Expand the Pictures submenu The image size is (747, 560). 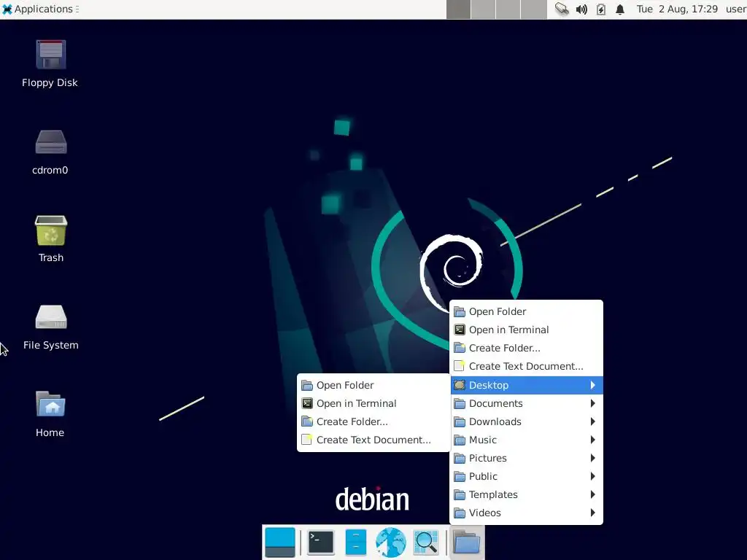pos(527,458)
